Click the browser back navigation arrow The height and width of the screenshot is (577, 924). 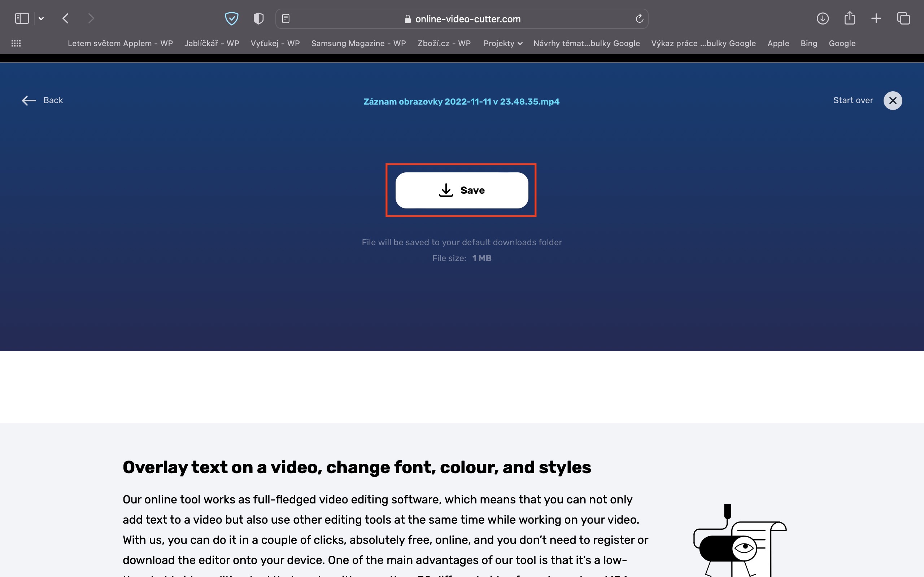pos(66,18)
